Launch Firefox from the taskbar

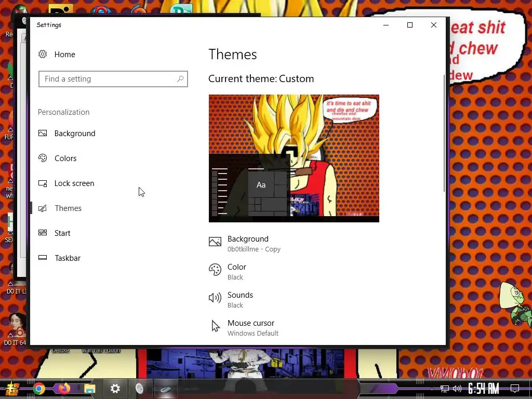[x=64, y=388]
